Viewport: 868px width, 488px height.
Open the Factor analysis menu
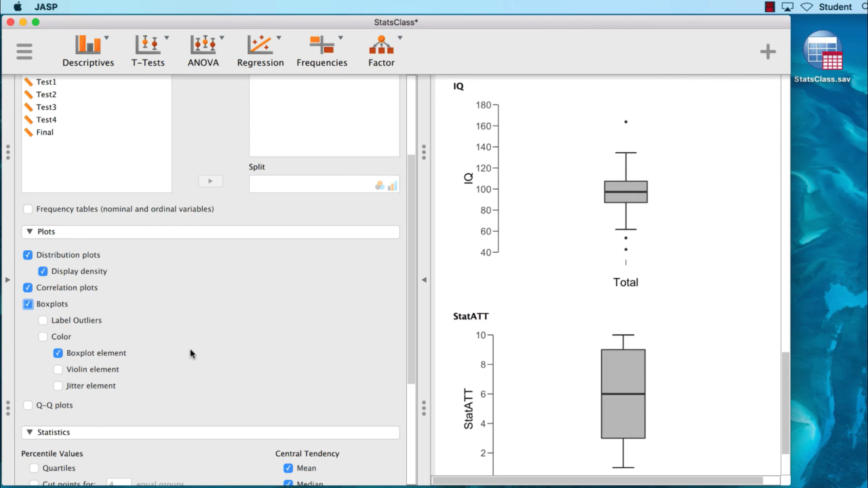[x=382, y=52]
